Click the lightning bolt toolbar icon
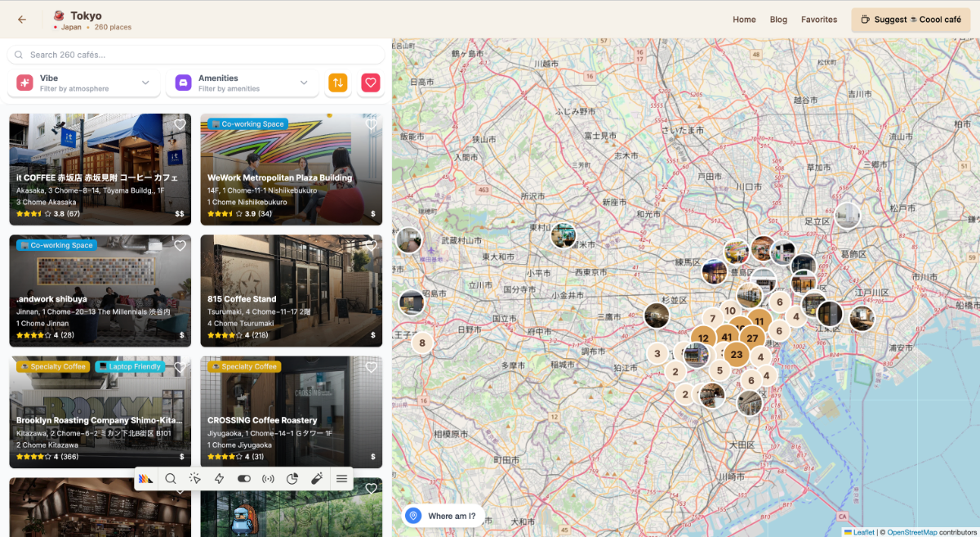The height and width of the screenshot is (537, 980). pyautogui.click(x=219, y=479)
